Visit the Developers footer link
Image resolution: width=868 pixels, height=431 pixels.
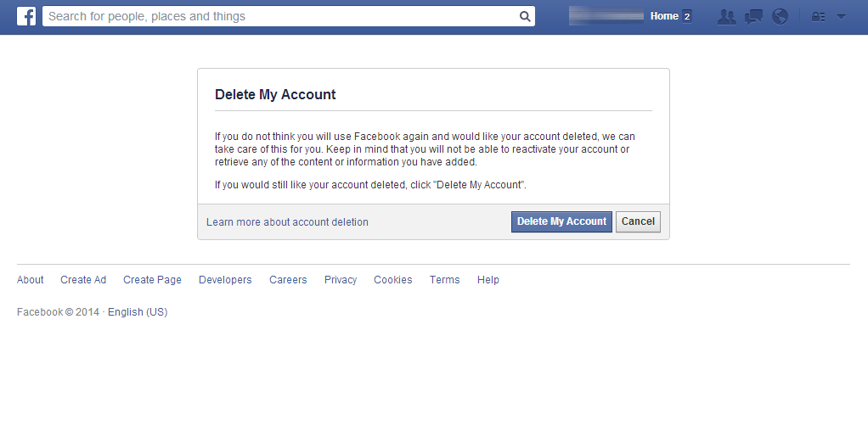[x=225, y=280]
